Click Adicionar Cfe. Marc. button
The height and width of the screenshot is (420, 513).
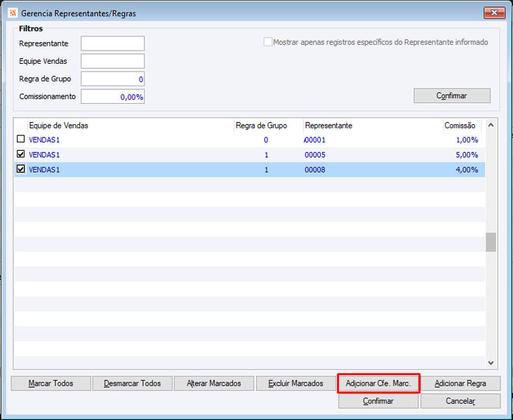pyautogui.click(x=378, y=384)
